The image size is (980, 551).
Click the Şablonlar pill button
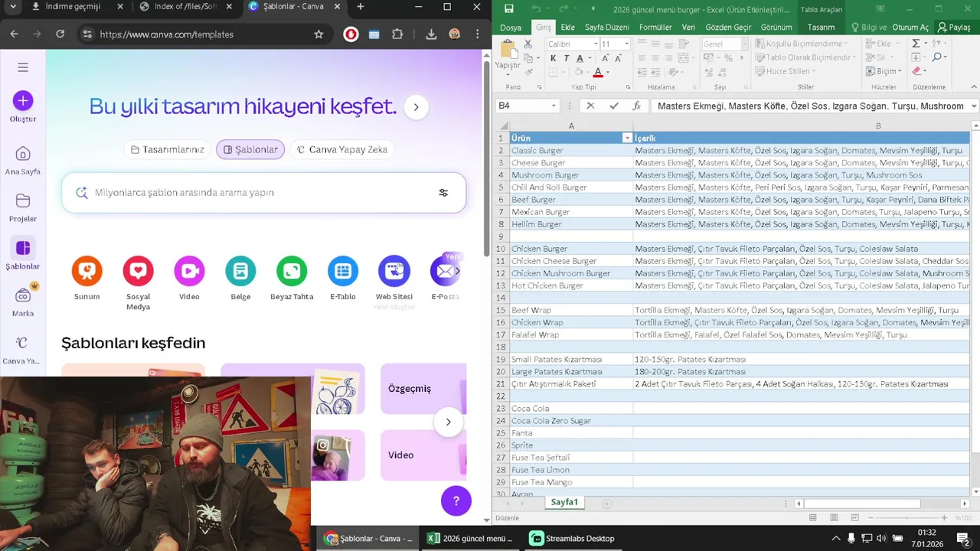point(250,150)
